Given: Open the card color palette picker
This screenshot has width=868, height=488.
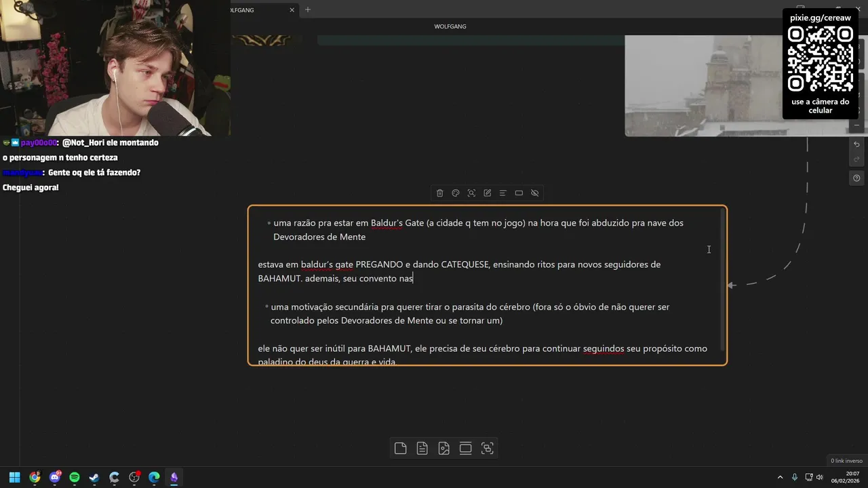Looking at the screenshot, I should tap(456, 193).
